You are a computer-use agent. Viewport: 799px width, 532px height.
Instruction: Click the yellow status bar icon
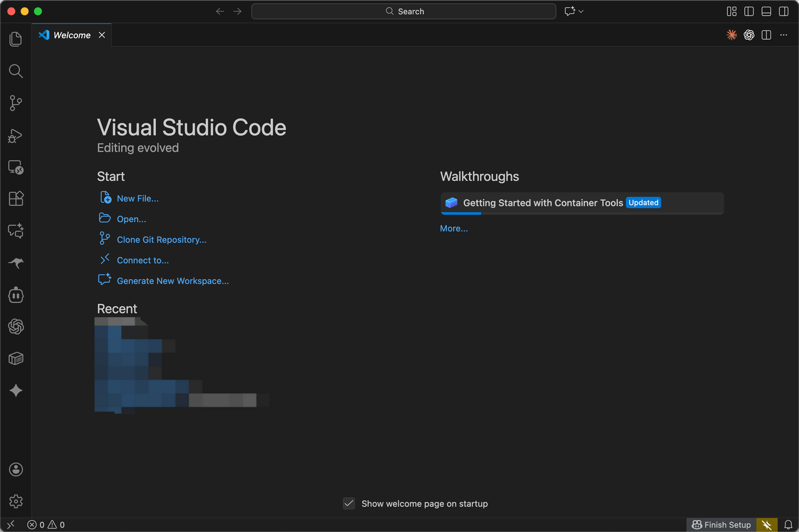767,525
